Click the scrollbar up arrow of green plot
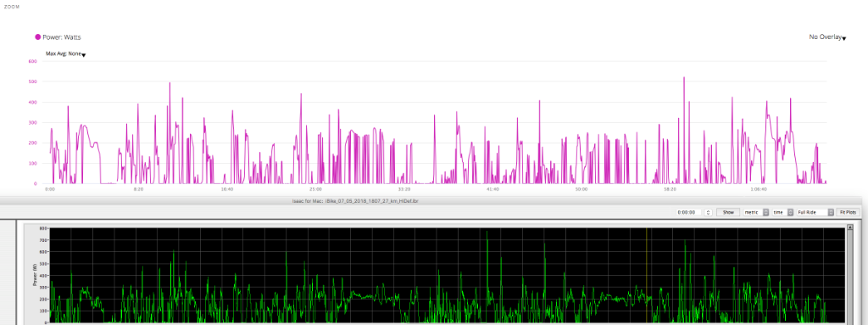 coord(849,227)
